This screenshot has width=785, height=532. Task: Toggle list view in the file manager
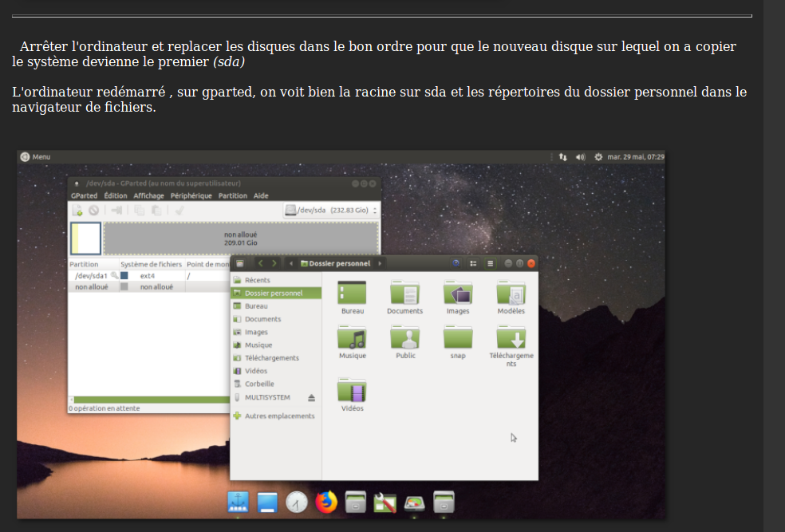point(473,263)
